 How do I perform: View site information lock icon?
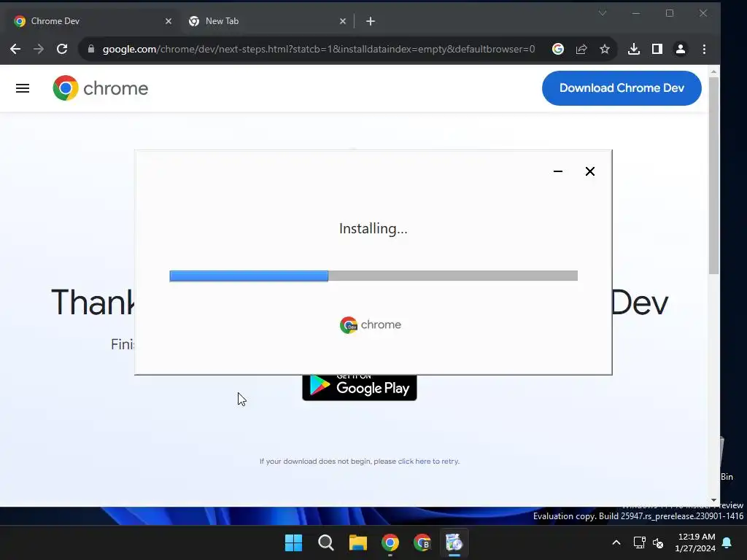91,49
